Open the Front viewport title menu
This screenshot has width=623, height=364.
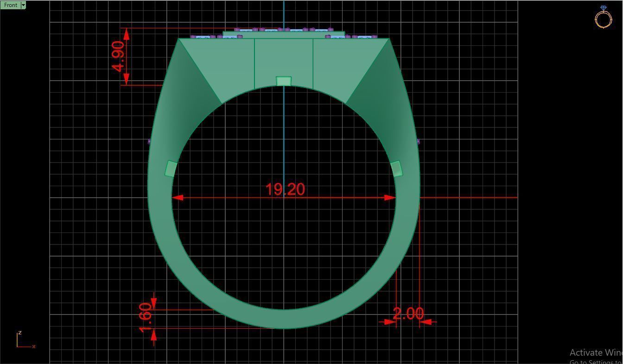click(x=10, y=5)
